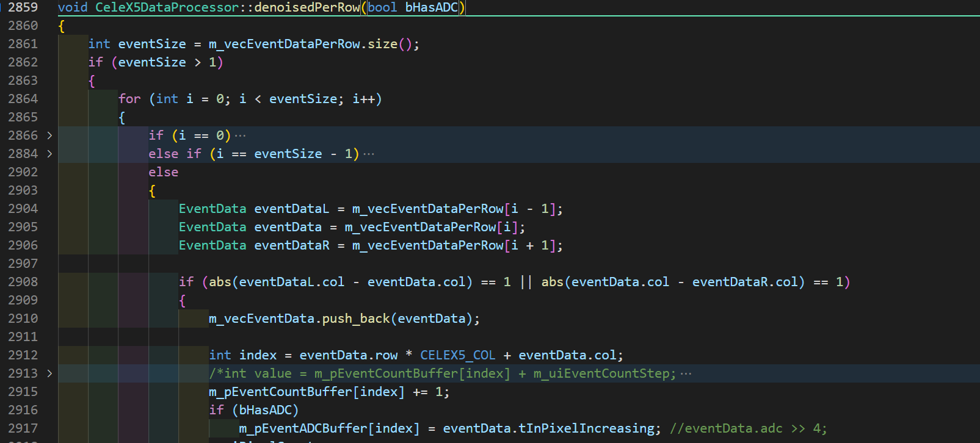Click 'if (bHasADC)' on line 2916
This screenshot has height=443, width=980.
254,410
